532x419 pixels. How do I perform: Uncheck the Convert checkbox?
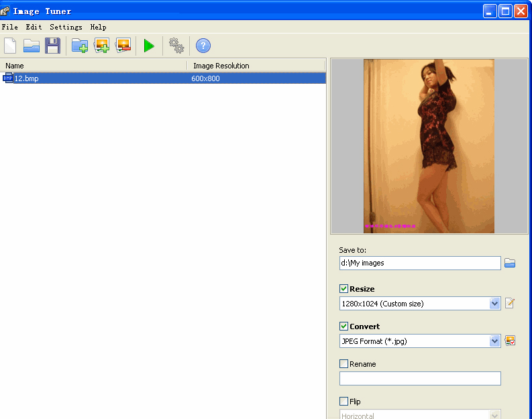[343, 326]
